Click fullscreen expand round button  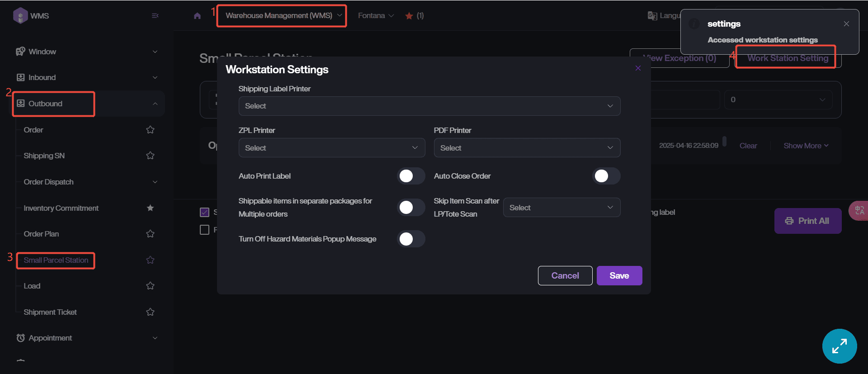(840, 346)
